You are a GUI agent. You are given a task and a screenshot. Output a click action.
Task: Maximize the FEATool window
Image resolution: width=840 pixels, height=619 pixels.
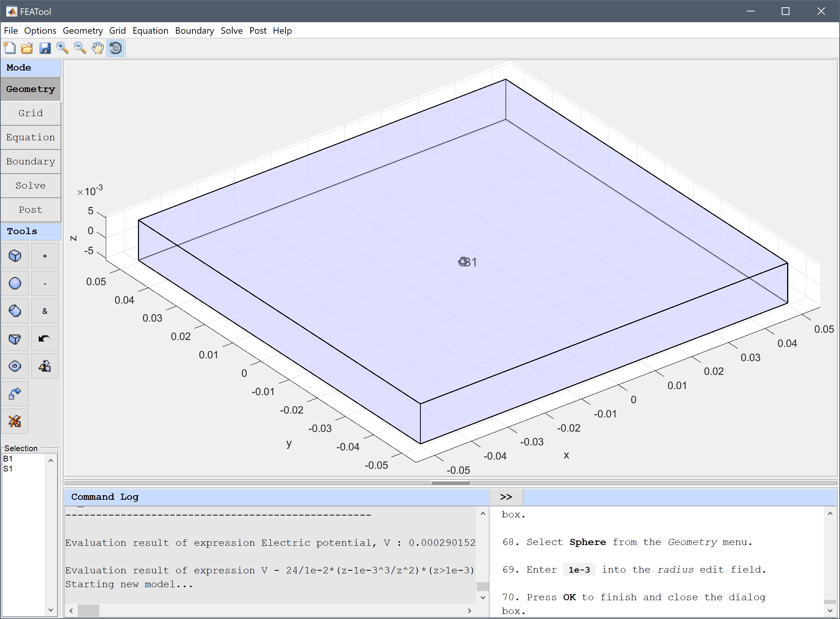pyautogui.click(x=786, y=11)
